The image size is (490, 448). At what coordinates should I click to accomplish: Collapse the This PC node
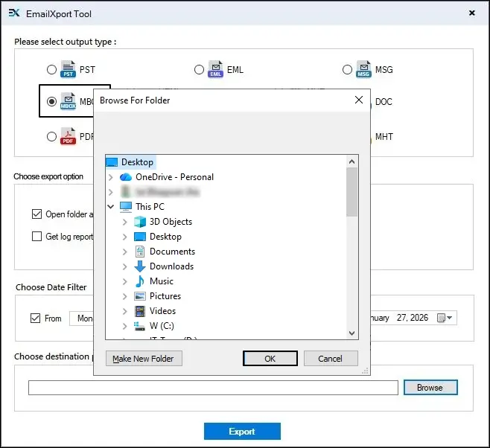click(x=111, y=207)
